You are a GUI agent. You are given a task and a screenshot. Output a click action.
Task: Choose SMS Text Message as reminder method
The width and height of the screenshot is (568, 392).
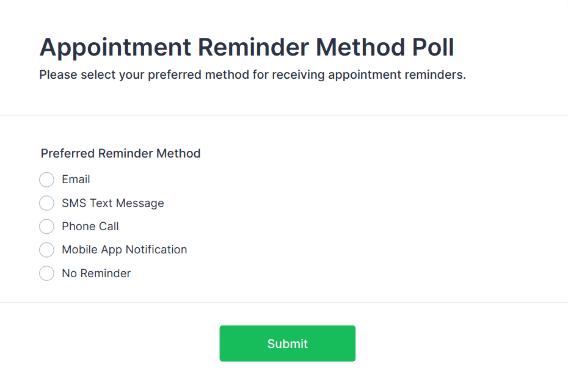46,203
